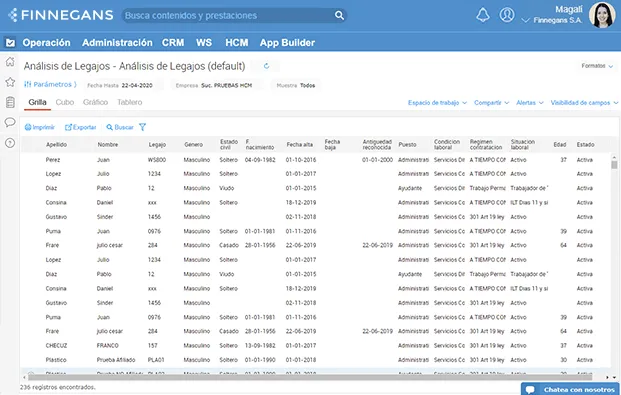Open the chat bubble icon in sidebar
The width and height of the screenshot is (621, 395).
tap(10, 122)
